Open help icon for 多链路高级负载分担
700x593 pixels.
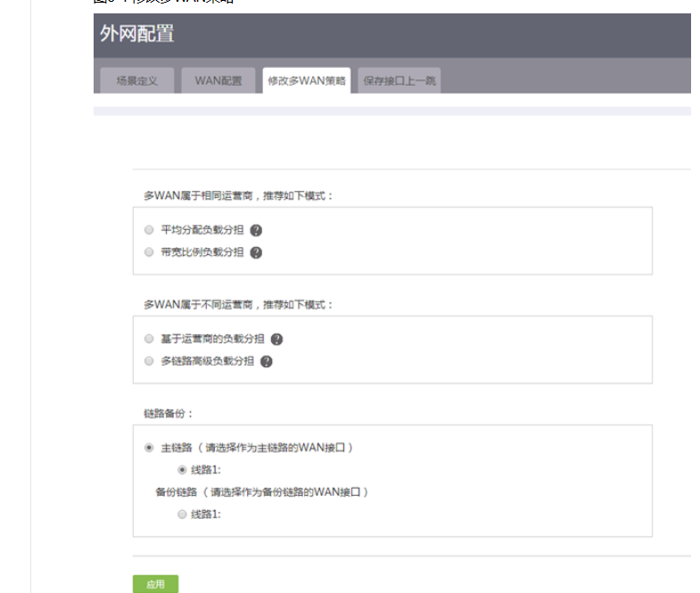pos(267,362)
